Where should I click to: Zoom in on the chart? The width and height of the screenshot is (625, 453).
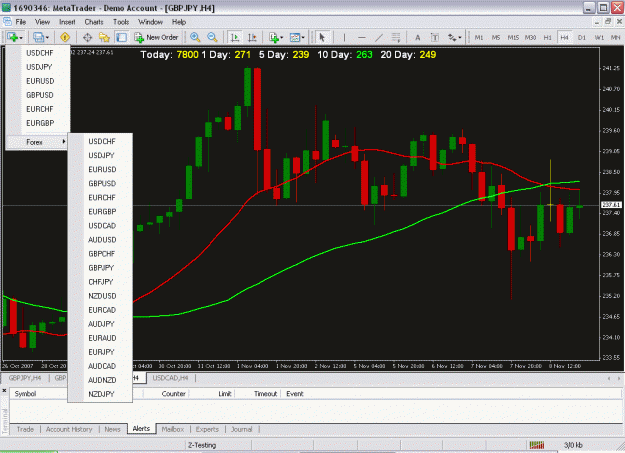(195, 37)
